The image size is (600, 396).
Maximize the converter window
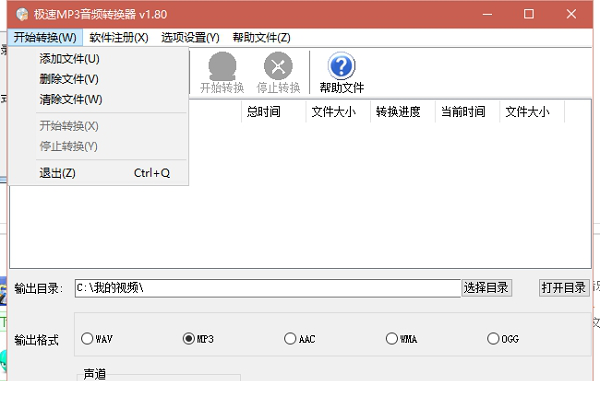(x=529, y=15)
